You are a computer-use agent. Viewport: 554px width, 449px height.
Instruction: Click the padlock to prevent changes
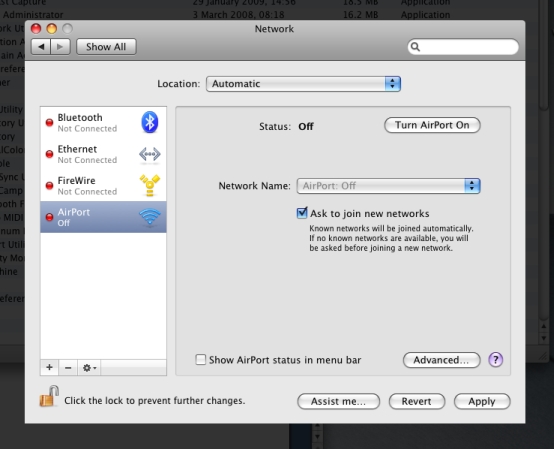(49, 396)
